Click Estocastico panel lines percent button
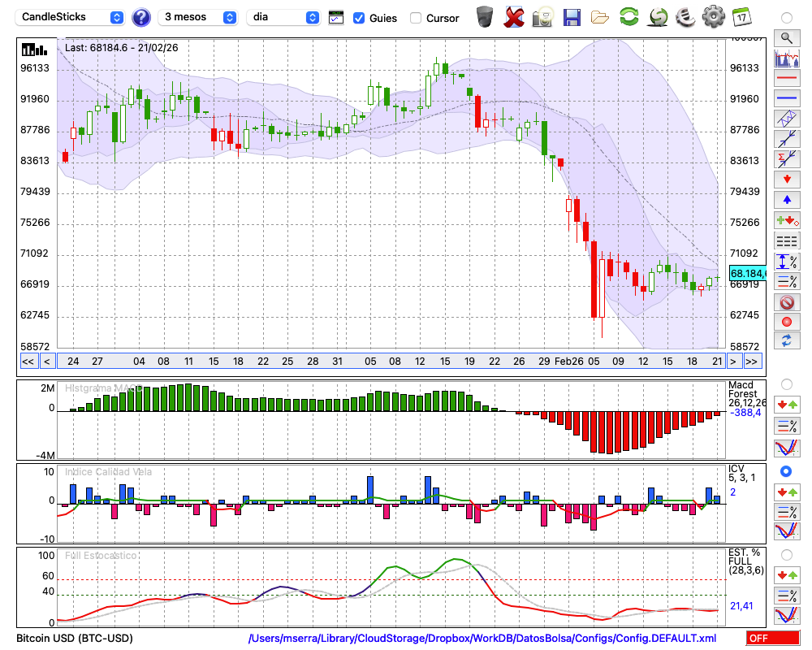Screen dimensions: 812x650 pos(787,596)
